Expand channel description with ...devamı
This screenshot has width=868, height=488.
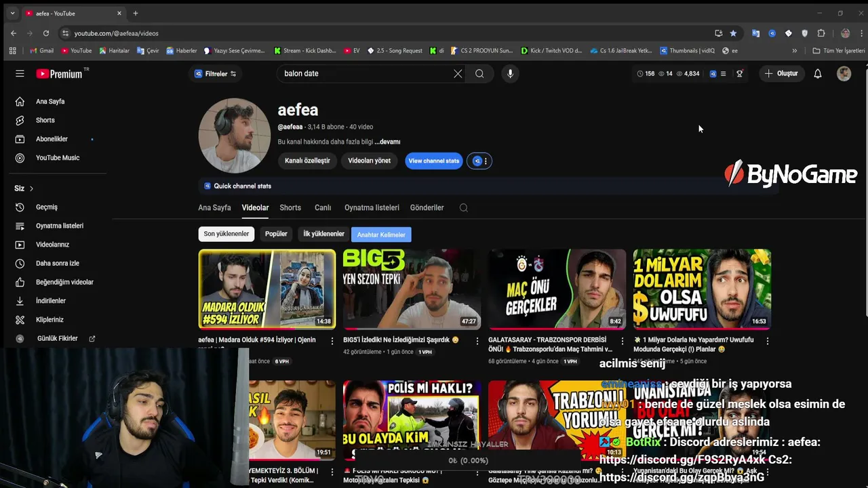point(387,142)
